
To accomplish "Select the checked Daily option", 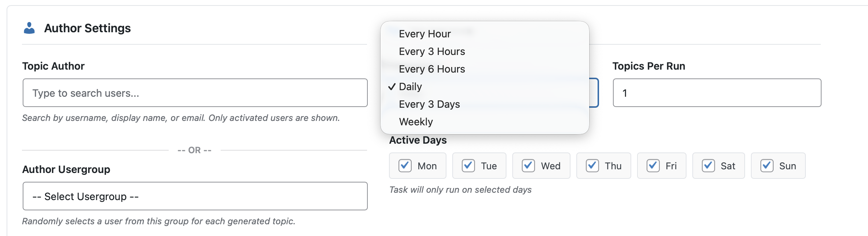I will click(410, 86).
